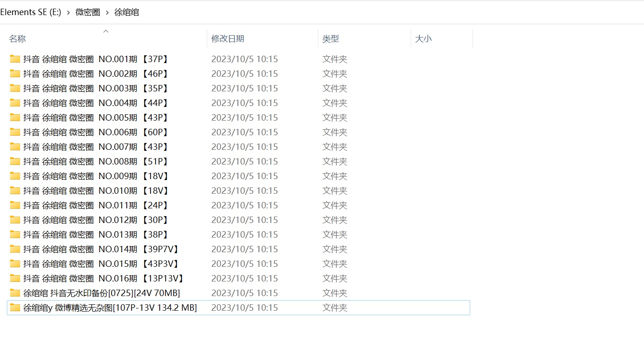Select folder name NO.003期 【35P】
This screenshot has width=644, height=350.
click(x=96, y=88)
